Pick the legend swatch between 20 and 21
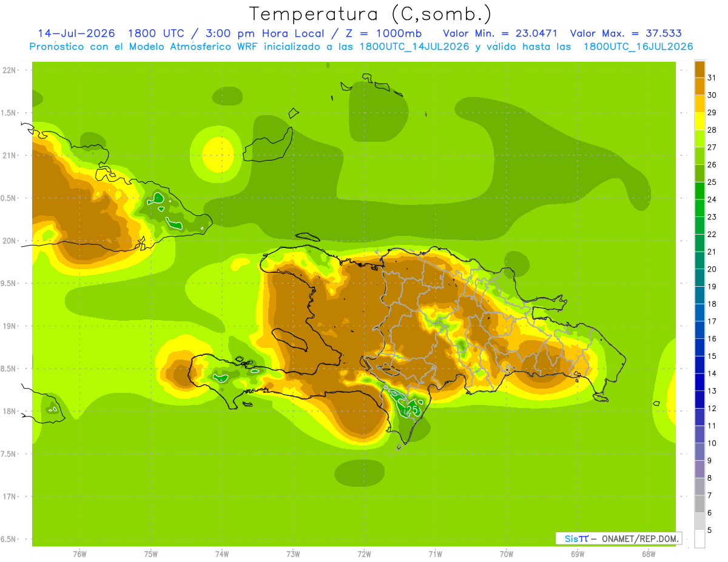This screenshot has height=562, width=728. point(699,260)
